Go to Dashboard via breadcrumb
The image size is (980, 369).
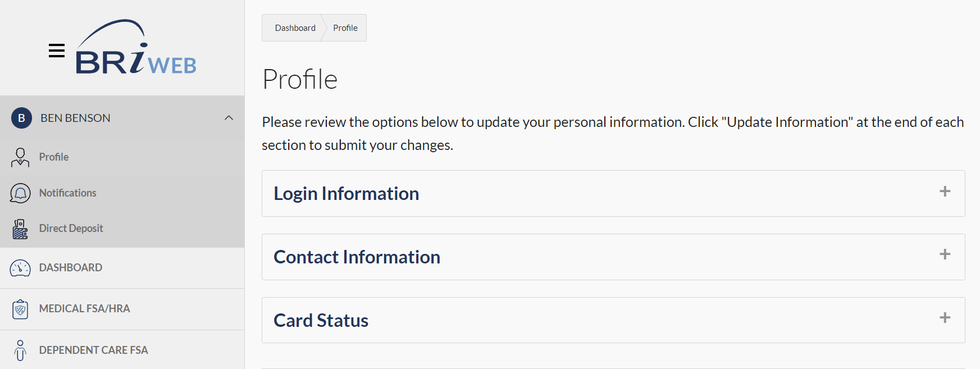pyautogui.click(x=295, y=28)
